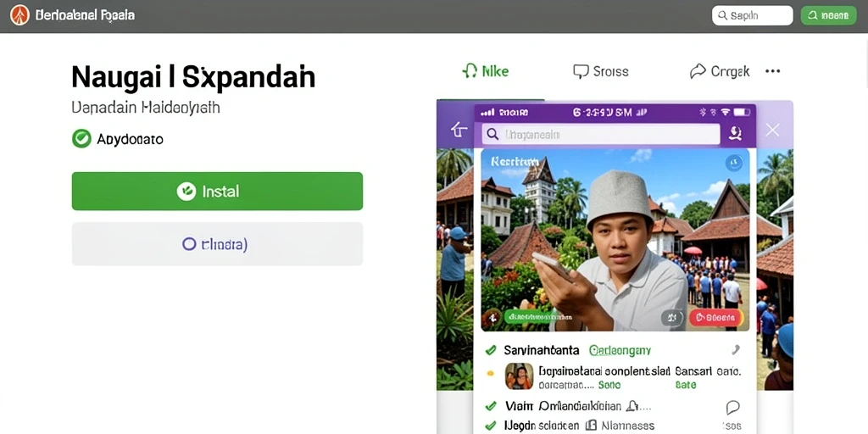This screenshot has width=868, height=434.
Task: Click the blue circle icon on photo corner
Action: [x=733, y=163]
